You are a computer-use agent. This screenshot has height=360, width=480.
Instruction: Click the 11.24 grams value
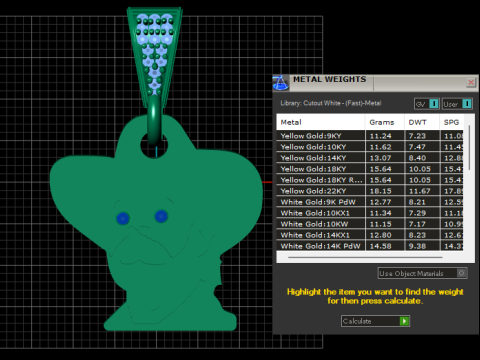click(x=380, y=136)
